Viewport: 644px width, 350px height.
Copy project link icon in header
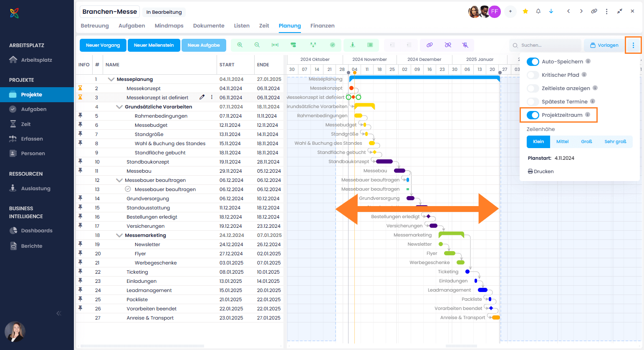(x=594, y=11)
